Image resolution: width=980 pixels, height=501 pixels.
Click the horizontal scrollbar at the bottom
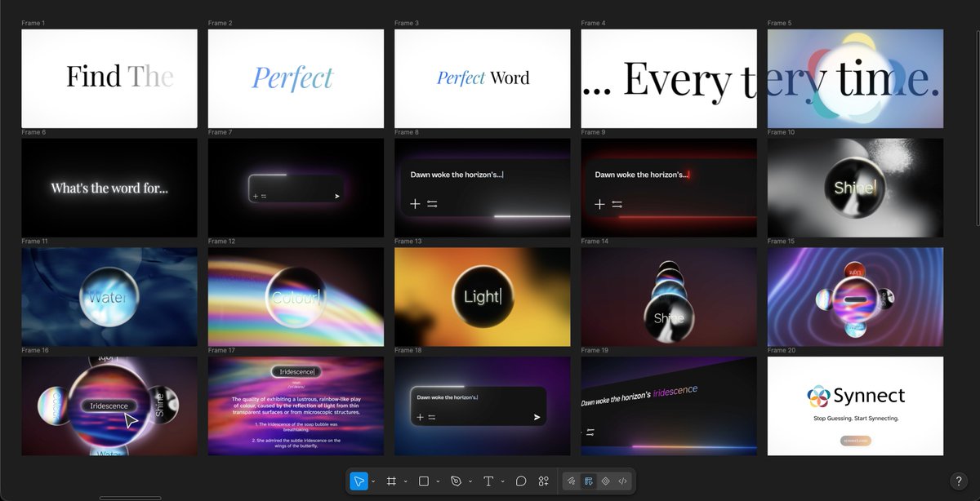(x=130, y=498)
